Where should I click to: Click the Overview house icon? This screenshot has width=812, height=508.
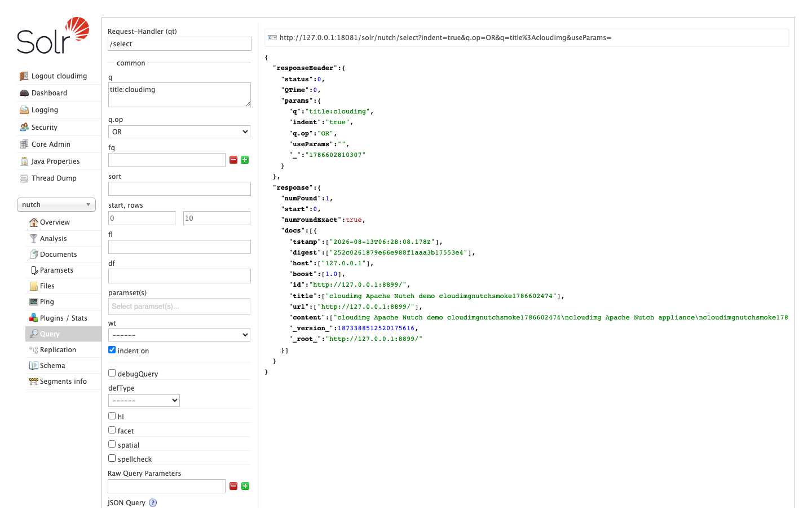[x=34, y=222]
